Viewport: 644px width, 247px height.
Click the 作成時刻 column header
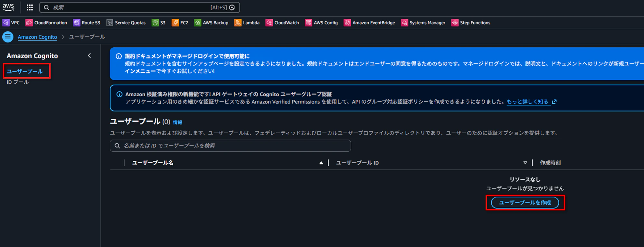pos(550,163)
